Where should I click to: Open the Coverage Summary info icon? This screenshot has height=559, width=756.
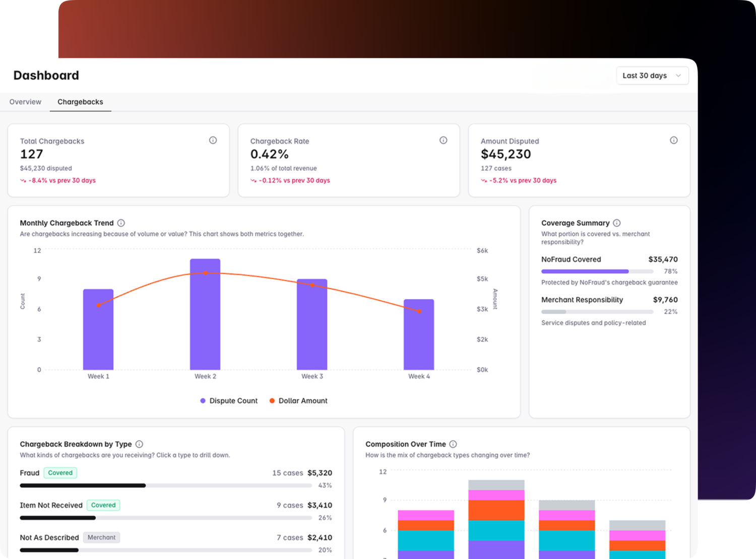[617, 223]
